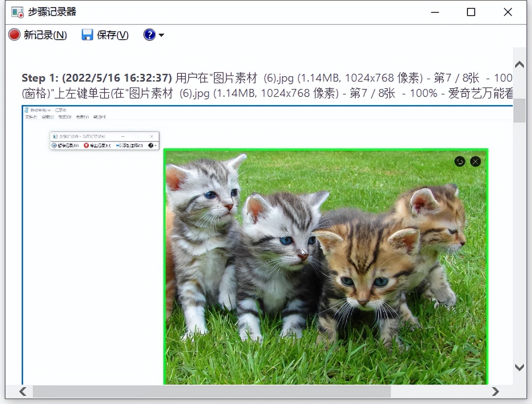
Task: Open the help dropdown in the mini recorder toolbar
Action: point(155,145)
